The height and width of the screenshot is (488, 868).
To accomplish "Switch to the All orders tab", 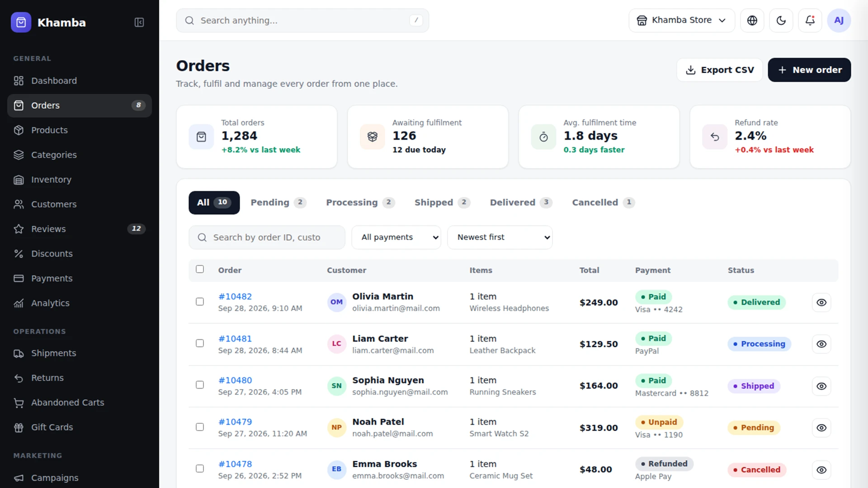I will click(214, 202).
